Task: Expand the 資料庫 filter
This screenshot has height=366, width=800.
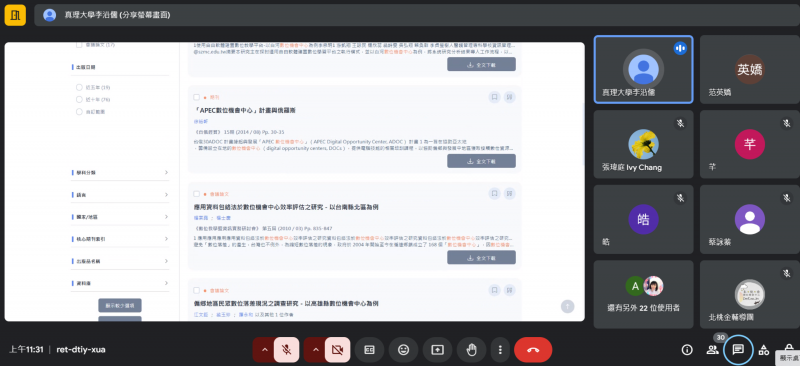Action: pos(120,283)
